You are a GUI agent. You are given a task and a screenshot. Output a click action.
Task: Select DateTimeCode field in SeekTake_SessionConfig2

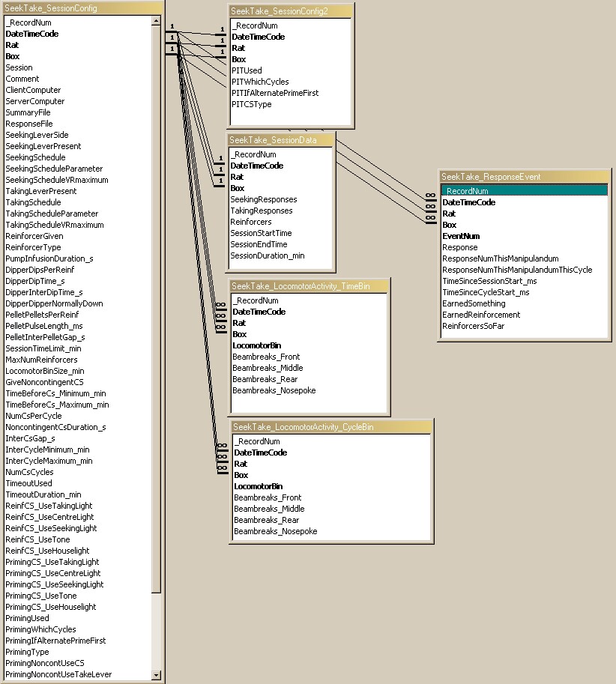coord(259,37)
